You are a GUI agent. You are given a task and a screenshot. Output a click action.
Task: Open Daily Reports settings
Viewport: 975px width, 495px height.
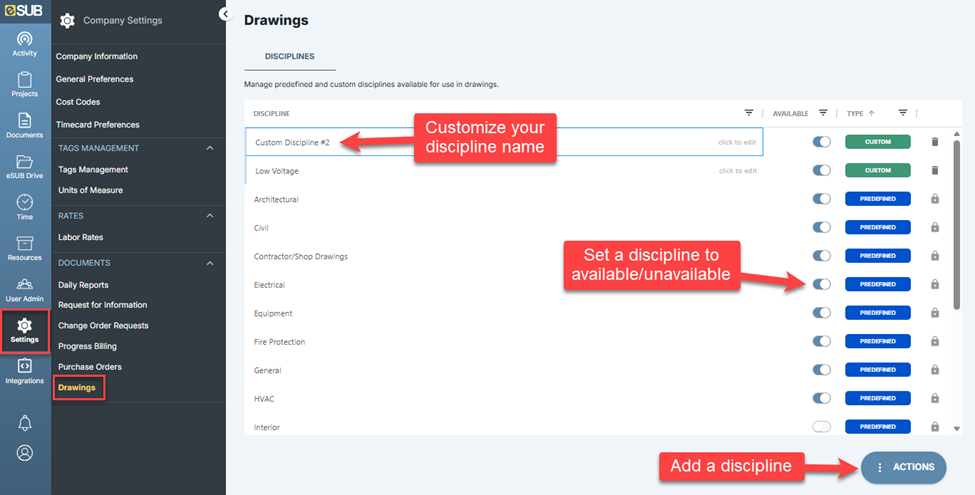point(83,285)
